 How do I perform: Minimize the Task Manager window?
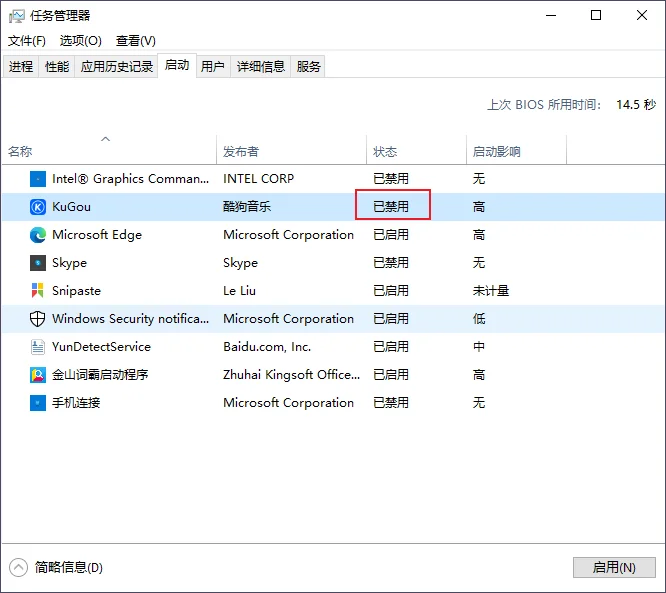pos(551,16)
